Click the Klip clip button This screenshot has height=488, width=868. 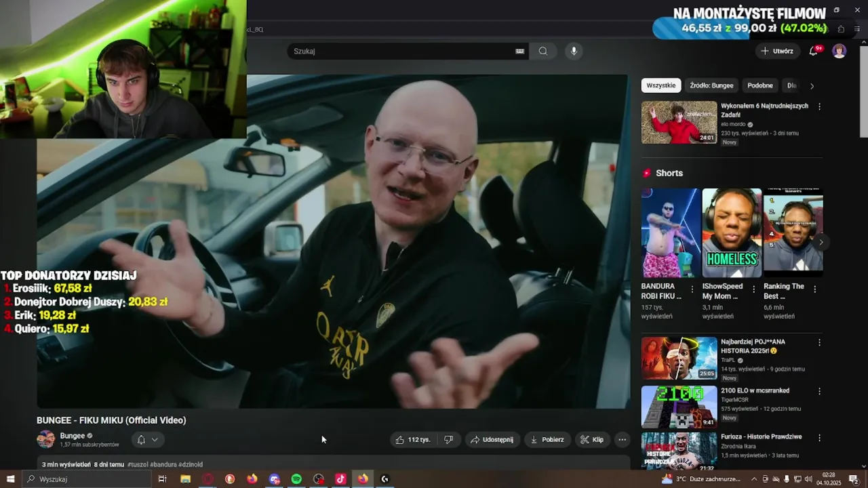(592, 439)
